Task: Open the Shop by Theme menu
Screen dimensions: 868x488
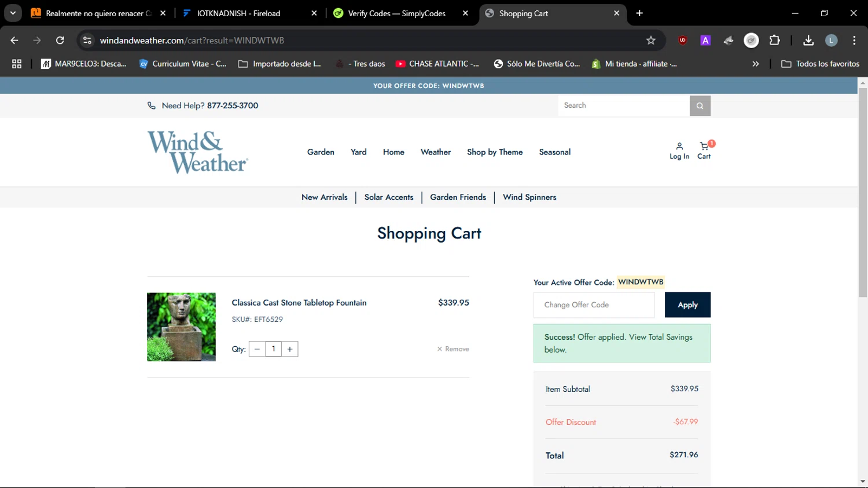Action: [495, 152]
